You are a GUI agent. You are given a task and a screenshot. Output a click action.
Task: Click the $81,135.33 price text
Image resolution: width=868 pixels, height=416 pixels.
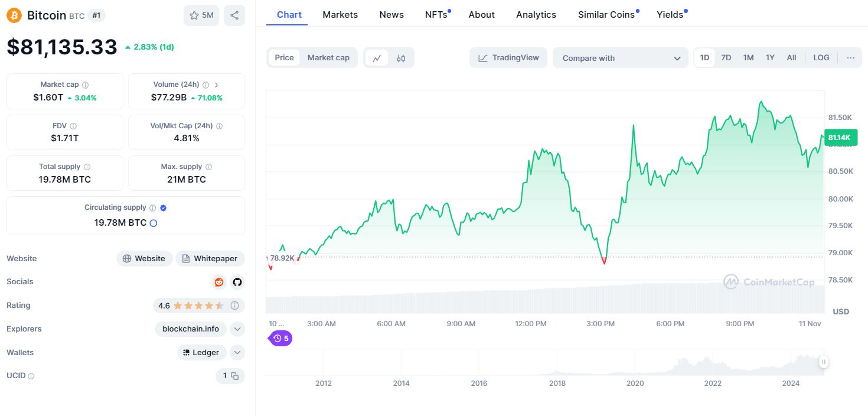[62, 47]
